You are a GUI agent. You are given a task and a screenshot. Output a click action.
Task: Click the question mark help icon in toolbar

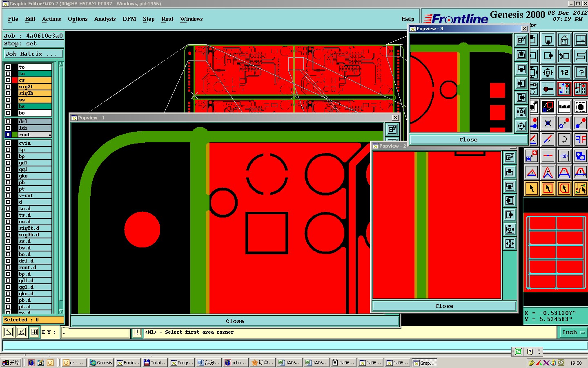click(580, 72)
